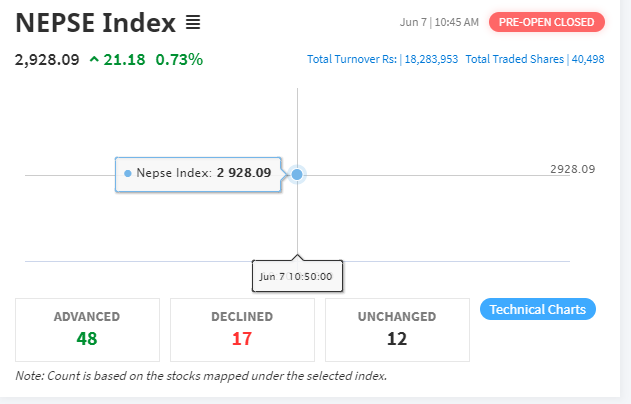Click the blue dot in Nepse Index tooltip

128,173
